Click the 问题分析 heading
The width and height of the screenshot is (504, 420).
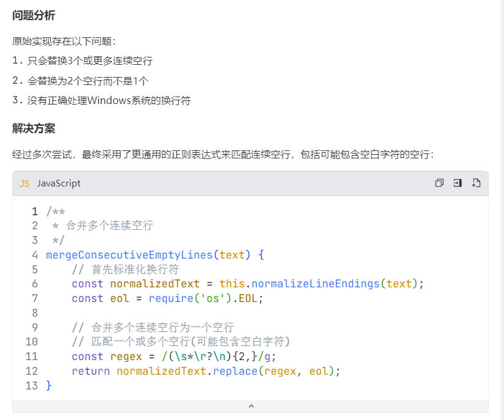[x=34, y=15]
